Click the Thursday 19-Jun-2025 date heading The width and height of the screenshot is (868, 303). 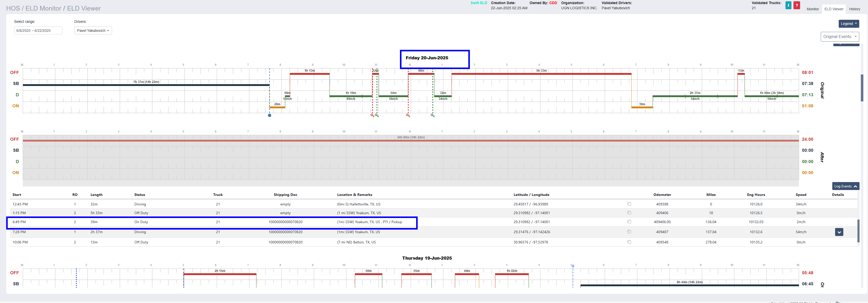(427, 258)
